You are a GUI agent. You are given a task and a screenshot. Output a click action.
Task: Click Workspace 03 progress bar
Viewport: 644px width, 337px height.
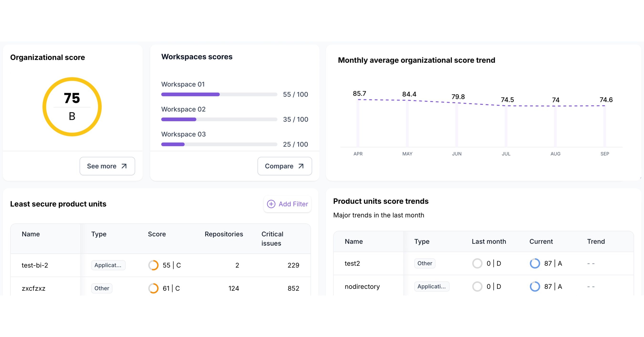pos(219,144)
